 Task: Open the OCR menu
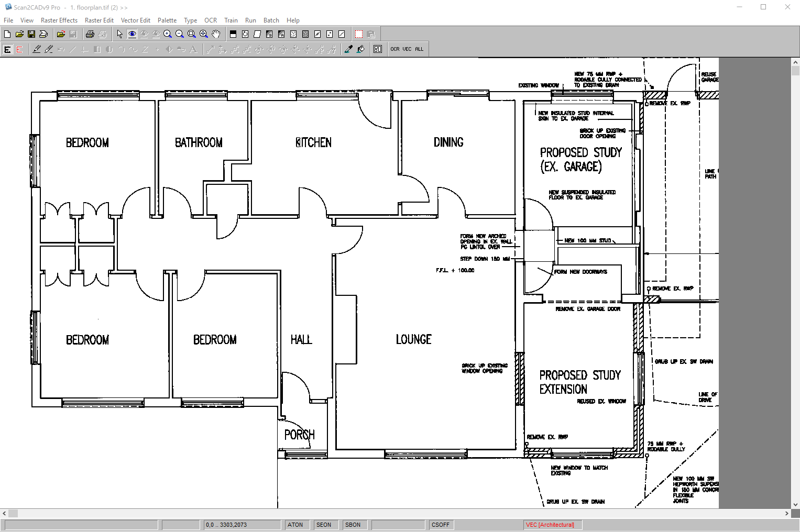[x=211, y=20]
